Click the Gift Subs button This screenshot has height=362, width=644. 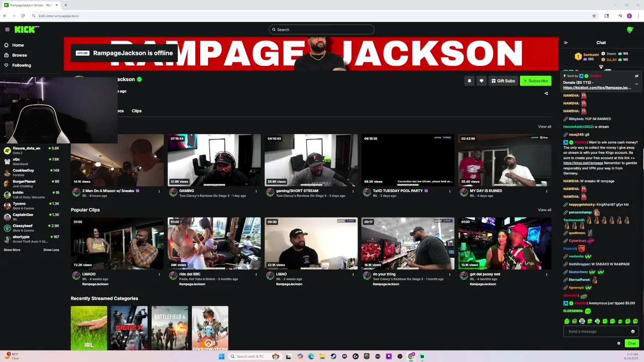(503, 81)
